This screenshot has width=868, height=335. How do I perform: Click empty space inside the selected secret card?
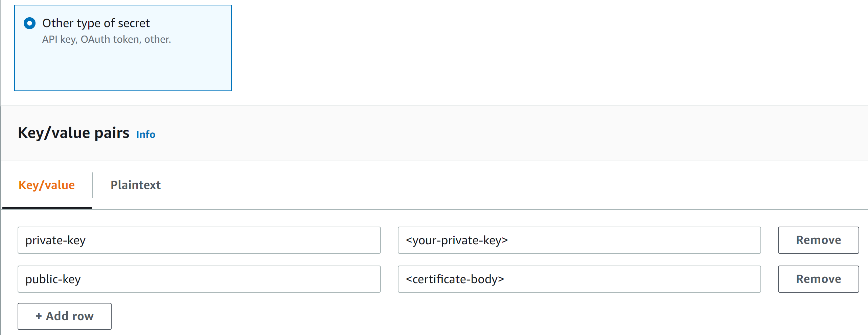(123, 69)
